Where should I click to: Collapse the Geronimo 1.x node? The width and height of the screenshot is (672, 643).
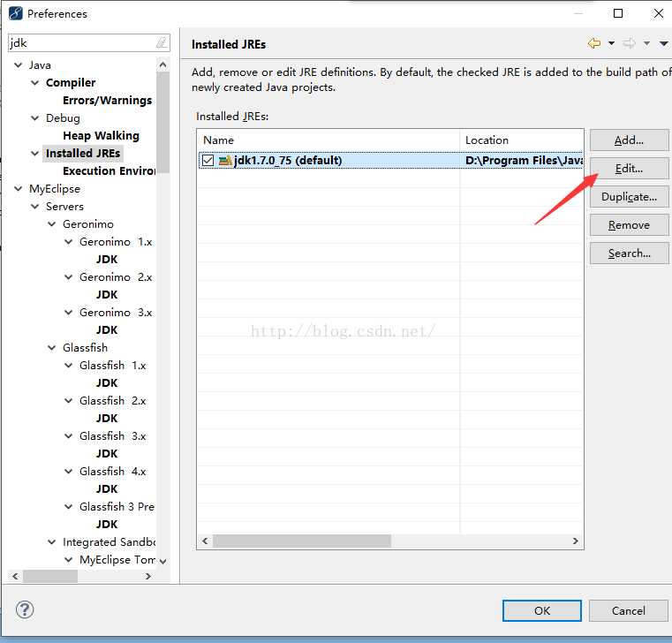tap(69, 242)
